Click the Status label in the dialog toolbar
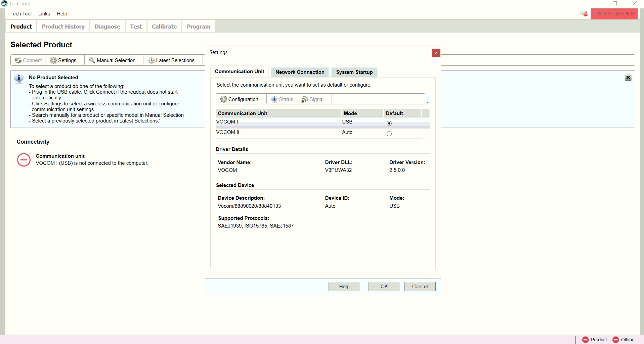644x344 pixels. (286, 99)
